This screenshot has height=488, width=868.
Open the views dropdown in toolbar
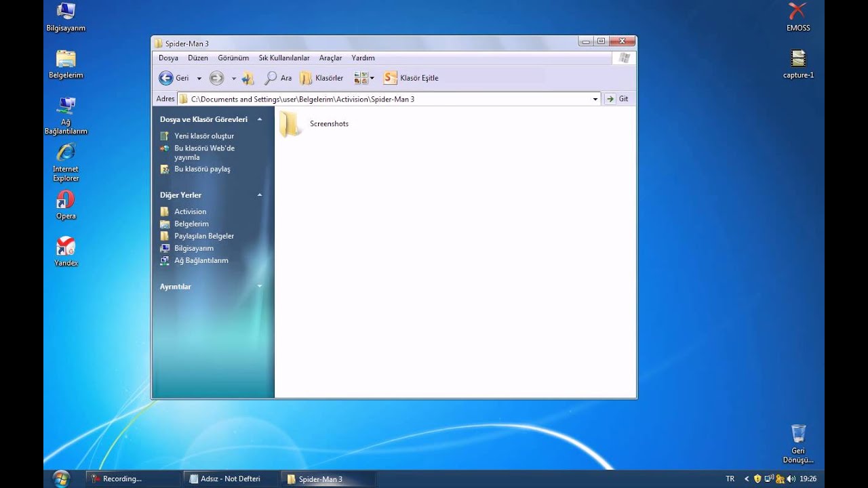[364, 78]
